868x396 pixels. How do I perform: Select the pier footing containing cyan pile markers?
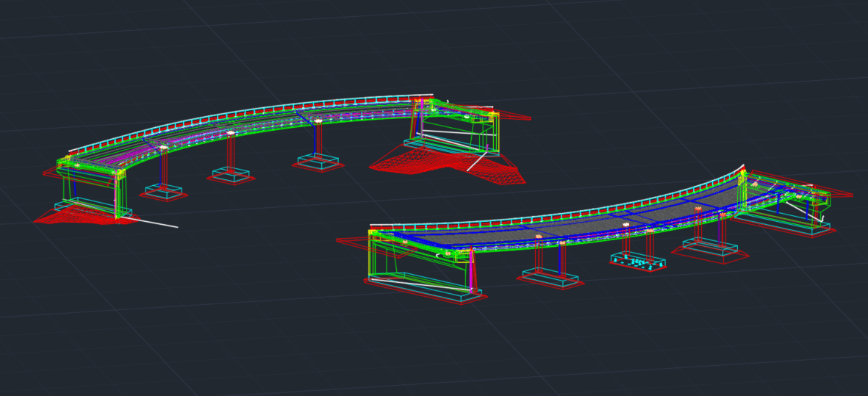click(638, 261)
